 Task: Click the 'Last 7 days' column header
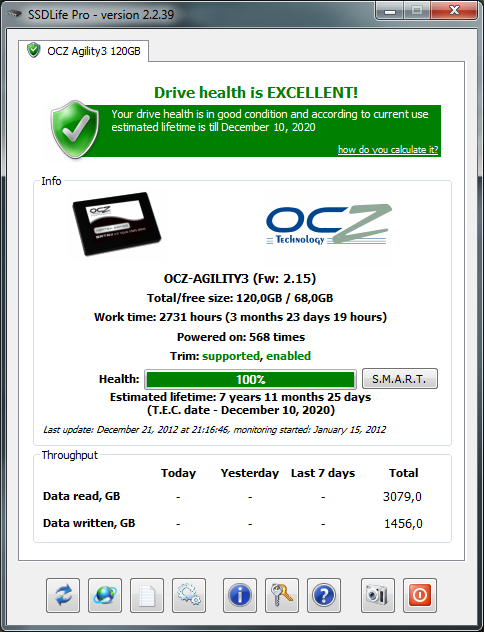(323, 473)
